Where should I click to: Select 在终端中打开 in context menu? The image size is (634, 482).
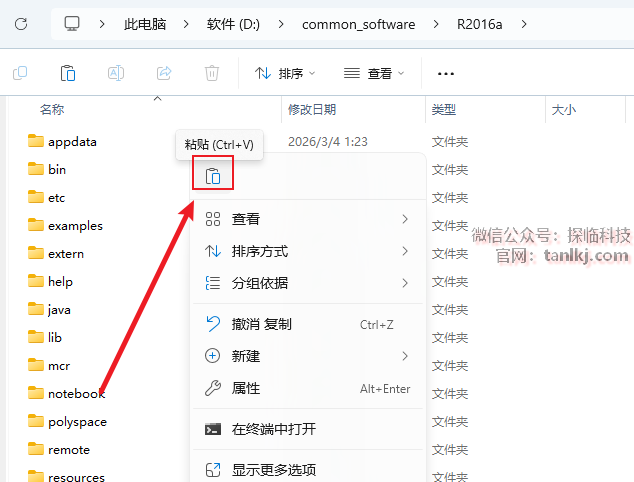pyautogui.click(x=309, y=429)
